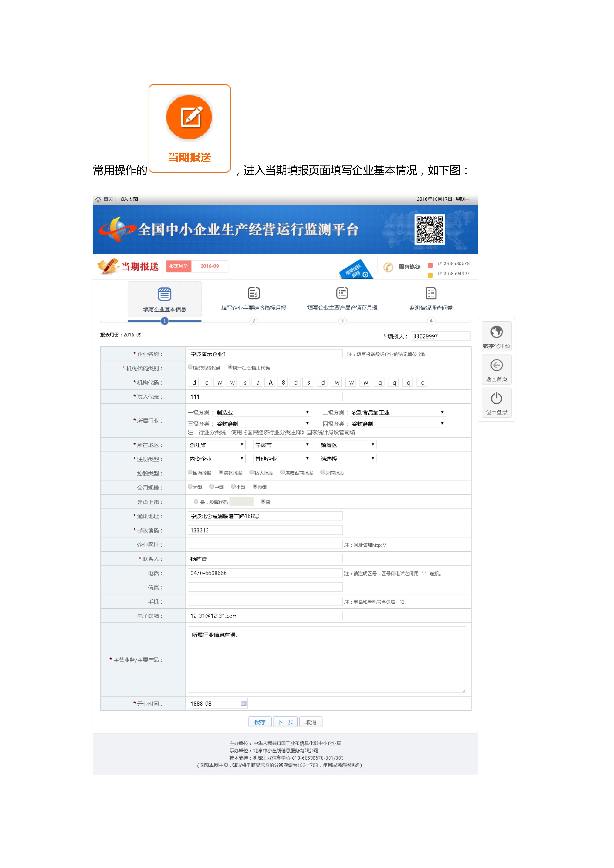Screen dimensions: 614x868
Task: Expand the 一级分类 制造业 dropdown
Action: tap(262, 413)
